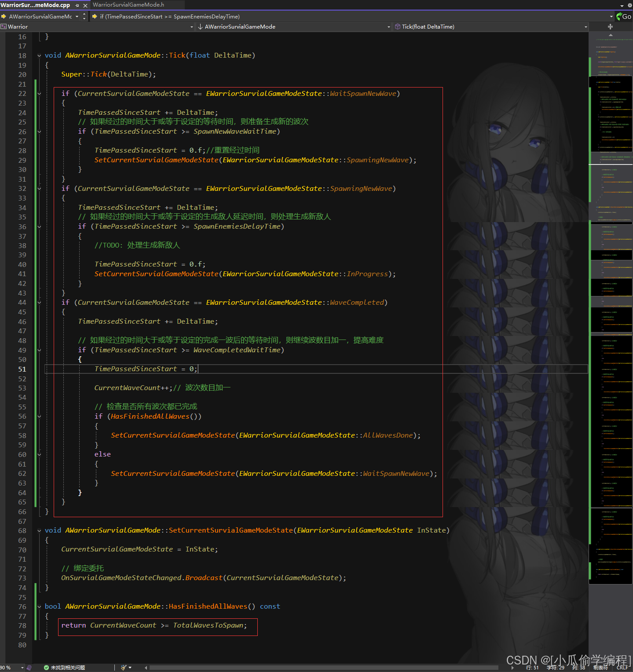The height and width of the screenshot is (672, 633).
Task: Collapse the Tick function at line 18
Action: coord(39,55)
